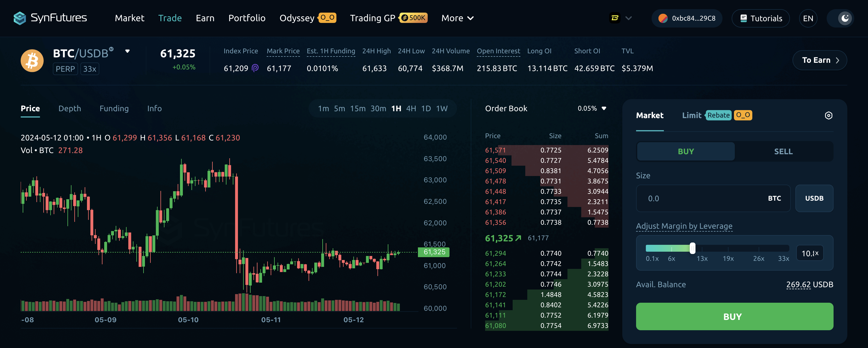Click the Bitcoin coin icon
This screenshot has width=868, height=348.
(32, 61)
